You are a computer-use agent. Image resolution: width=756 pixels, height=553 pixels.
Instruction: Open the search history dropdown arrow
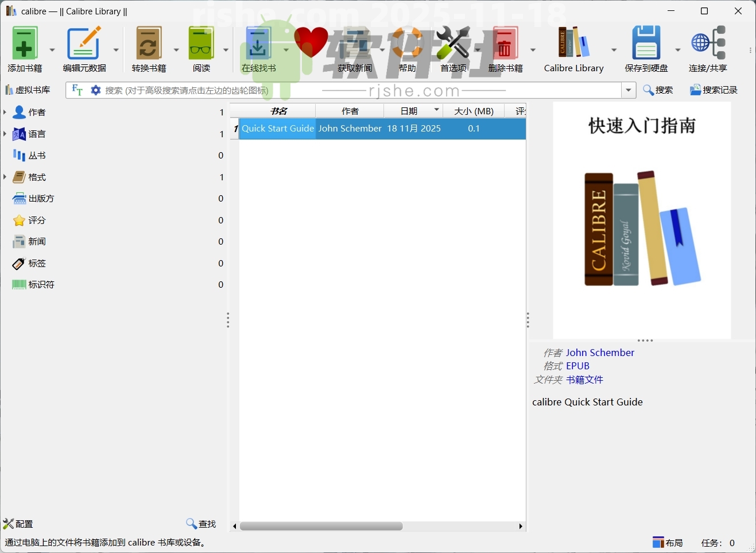coord(629,90)
